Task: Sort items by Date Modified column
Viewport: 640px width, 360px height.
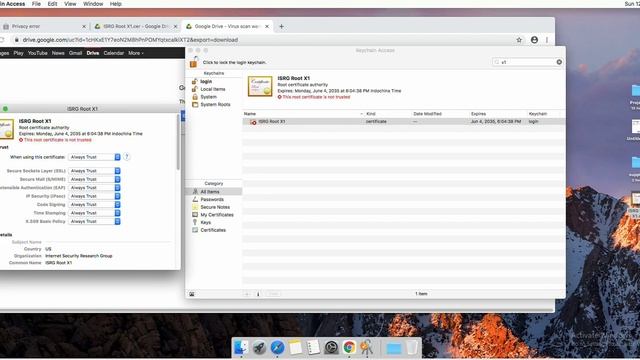Action: click(x=427, y=114)
